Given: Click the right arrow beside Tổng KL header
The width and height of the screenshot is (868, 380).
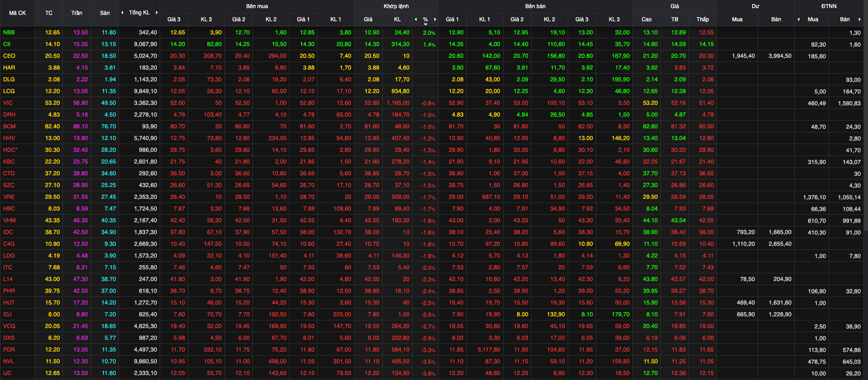Looking at the screenshot, I should (x=157, y=13).
